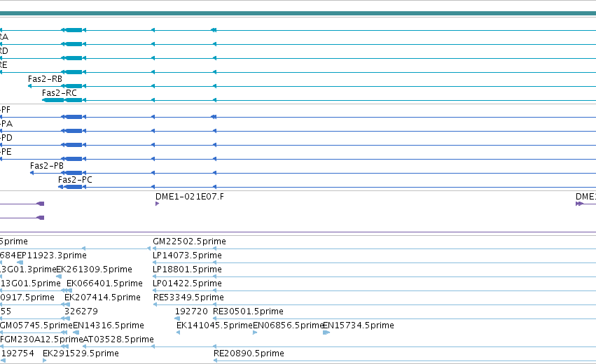Click the 326279 feature label
This screenshot has width=596, height=364.
[81, 311]
